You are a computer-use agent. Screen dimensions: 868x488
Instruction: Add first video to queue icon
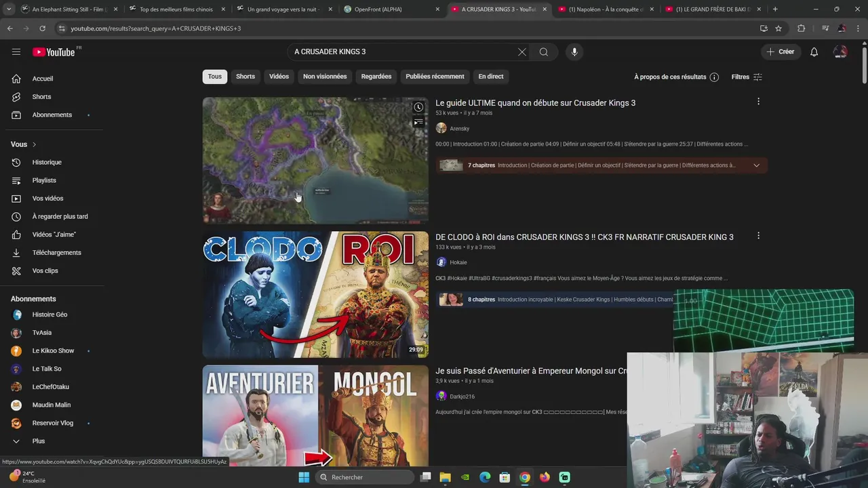click(418, 122)
